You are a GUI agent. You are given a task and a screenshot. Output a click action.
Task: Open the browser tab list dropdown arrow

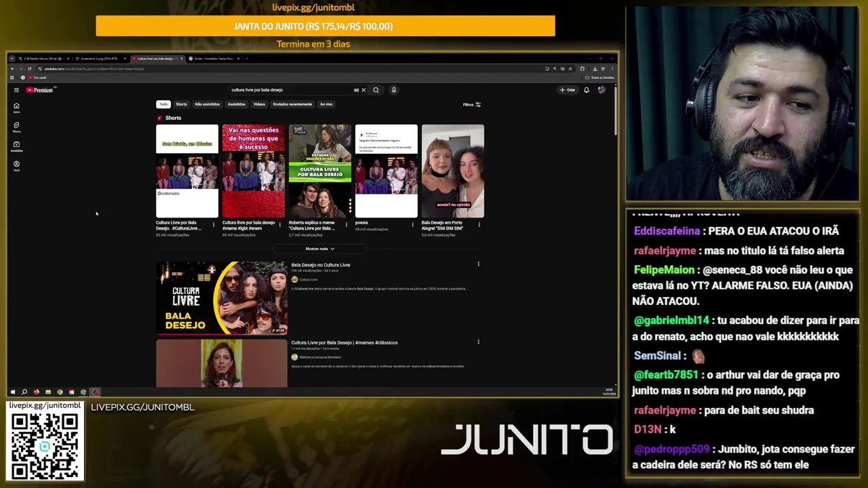[12, 58]
